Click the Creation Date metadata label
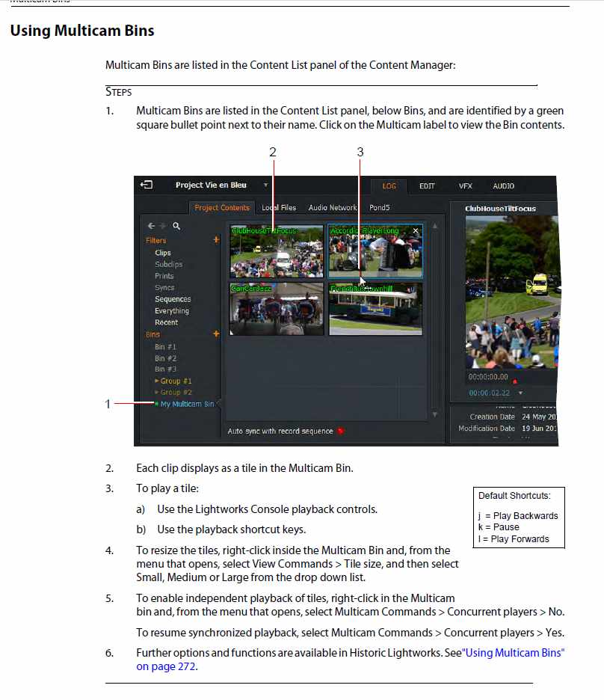Image resolution: width=604 pixels, height=700 pixels. 492,417
